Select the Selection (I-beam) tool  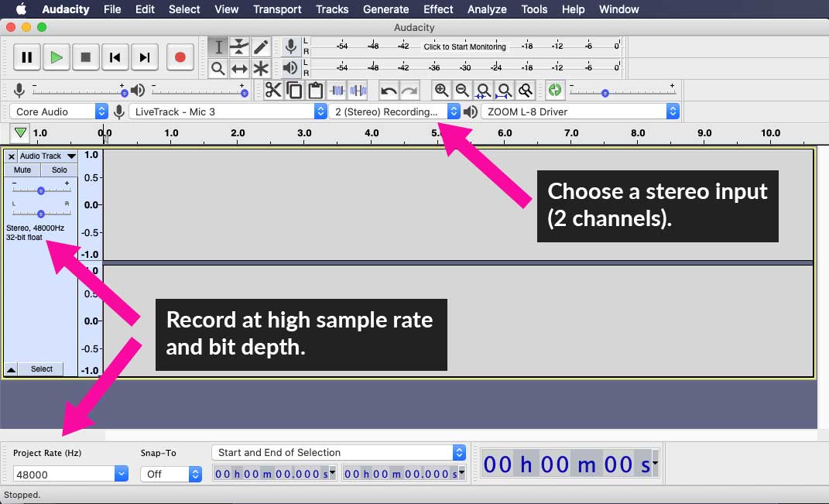click(218, 47)
